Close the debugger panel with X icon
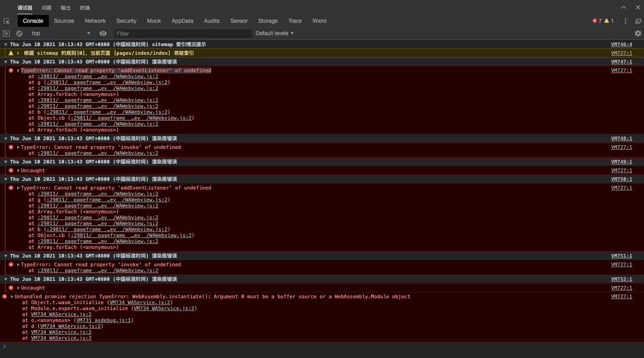644x358 pixels. (637, 7)
